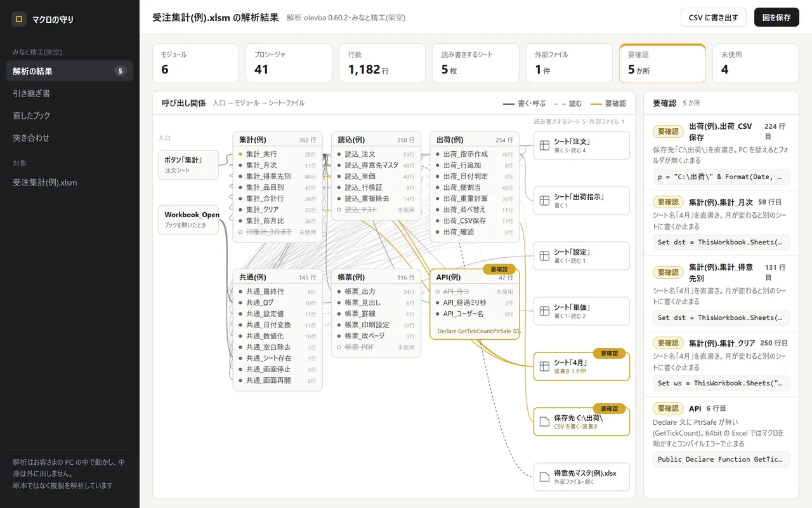Click the マクロの守り app logo icon
The image size is (812, 508).
coord(19,19)
